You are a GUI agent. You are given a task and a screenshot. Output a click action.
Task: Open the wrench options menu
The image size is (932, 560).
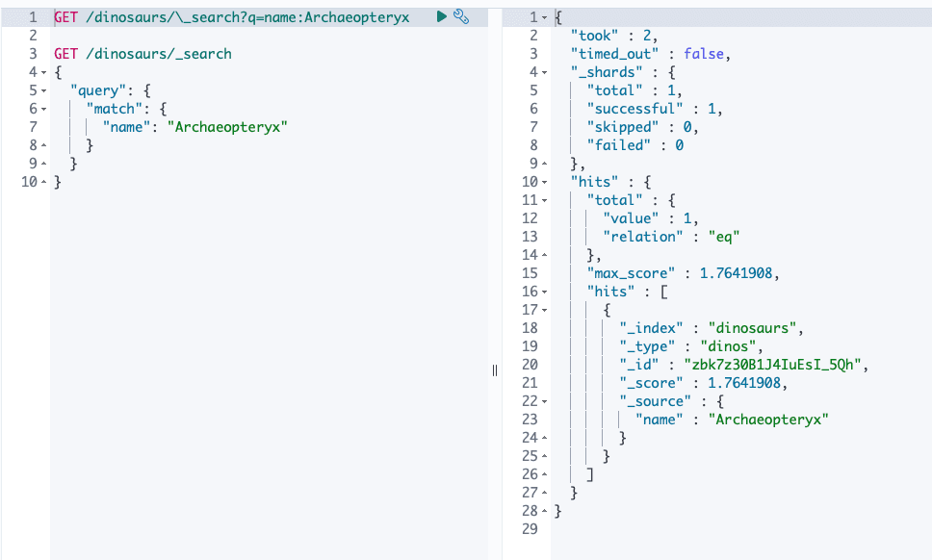coord(460,17)
